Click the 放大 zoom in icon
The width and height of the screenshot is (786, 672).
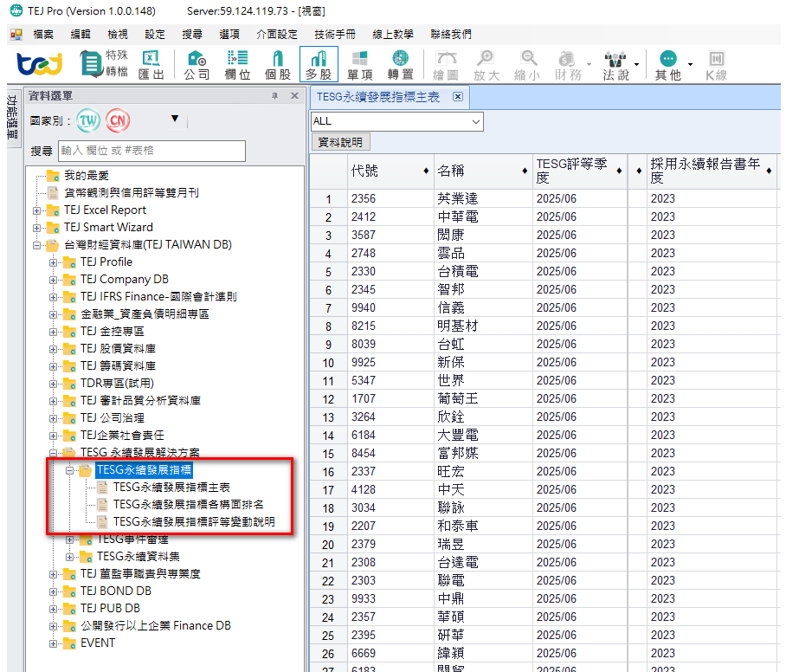tap(486, 65)
